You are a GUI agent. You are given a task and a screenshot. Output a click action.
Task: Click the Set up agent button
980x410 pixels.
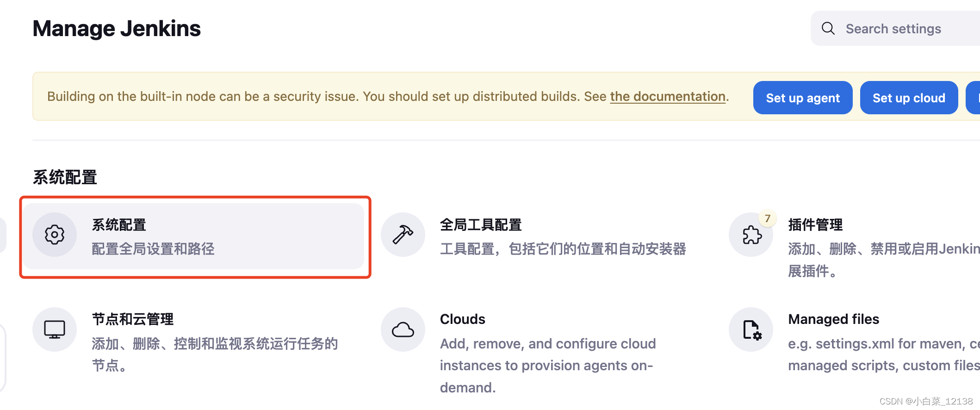tap(803, 98)
